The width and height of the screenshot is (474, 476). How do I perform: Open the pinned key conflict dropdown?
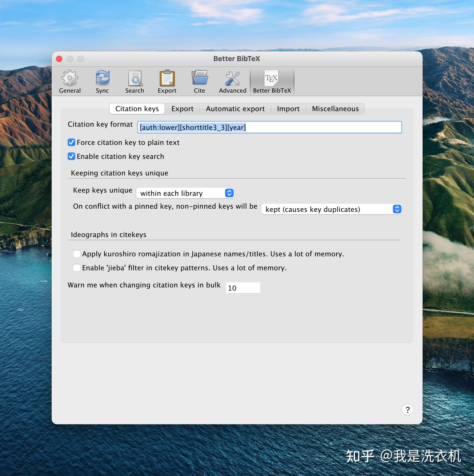pyautogui.click(x=331, y=209)
